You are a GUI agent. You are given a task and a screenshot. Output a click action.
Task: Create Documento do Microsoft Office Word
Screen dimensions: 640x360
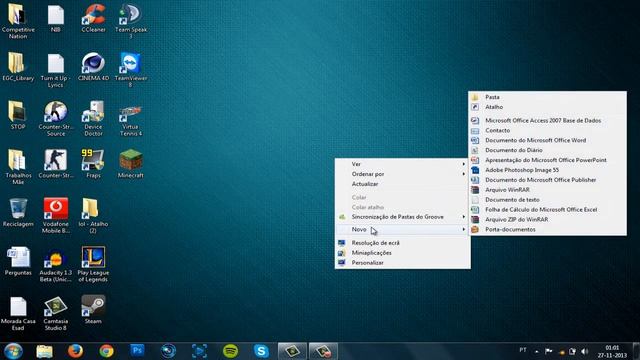pyautogui.click(x=547, y=140)
